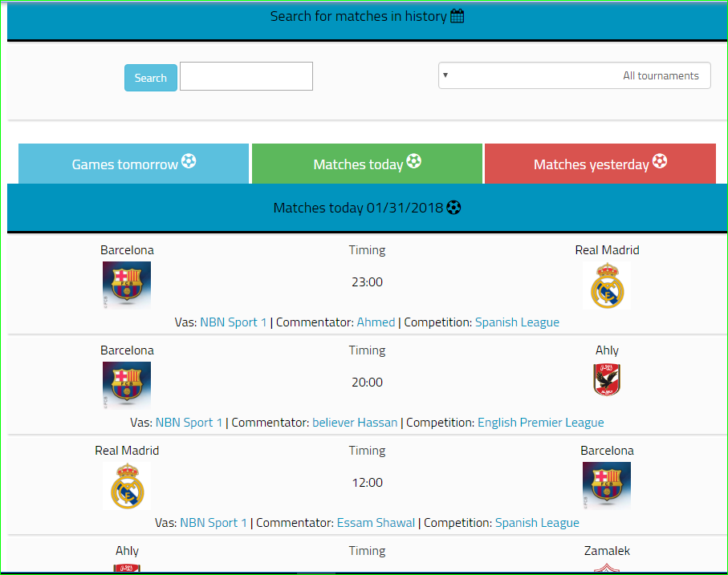This screenshot has height=575, width=728.
Task: Switch to Matches today tab
Action: click(x=367, y=164)
